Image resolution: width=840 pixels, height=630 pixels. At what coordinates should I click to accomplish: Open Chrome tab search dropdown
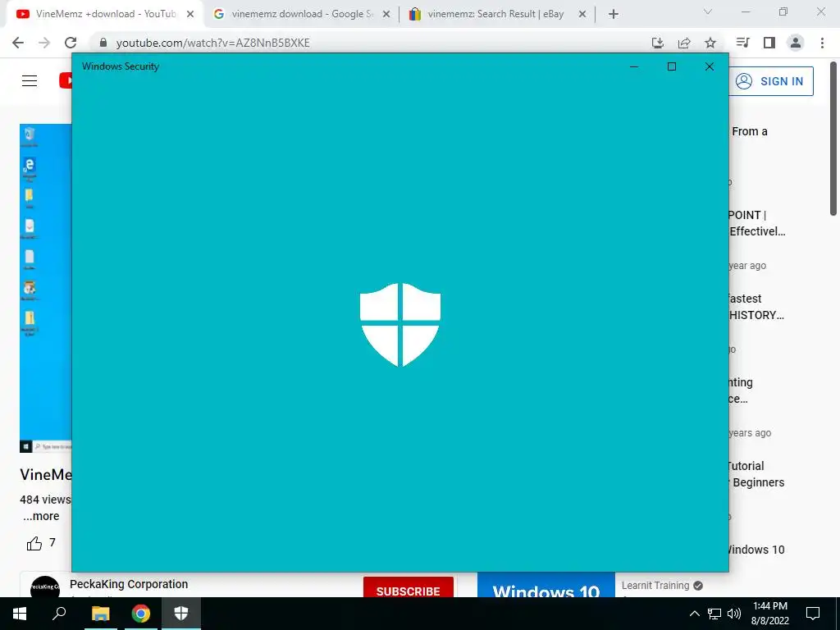point(708,11)
